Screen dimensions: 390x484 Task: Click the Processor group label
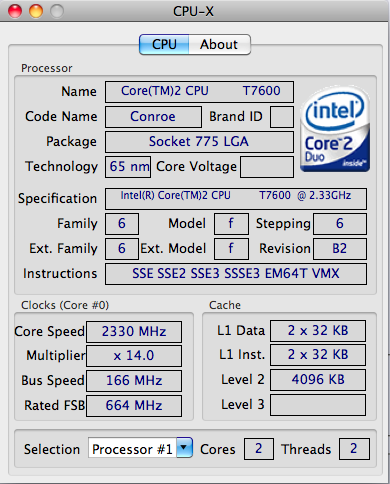47,68
